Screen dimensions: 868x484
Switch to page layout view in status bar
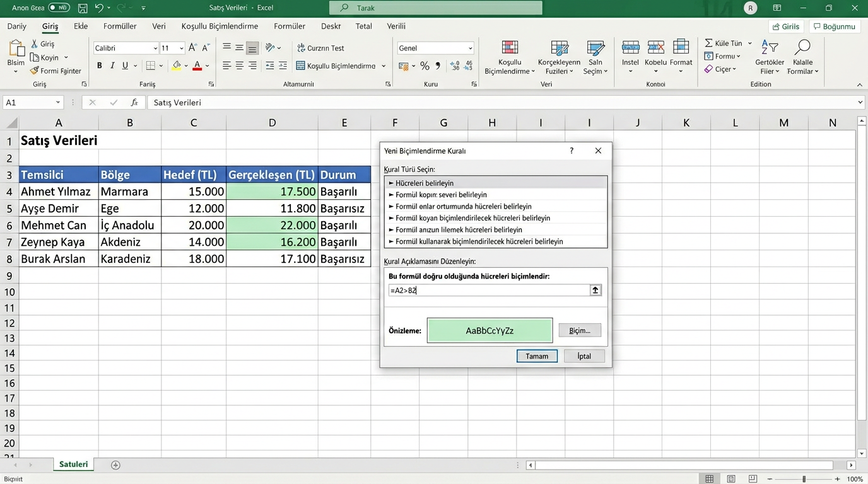pos(731,479)
